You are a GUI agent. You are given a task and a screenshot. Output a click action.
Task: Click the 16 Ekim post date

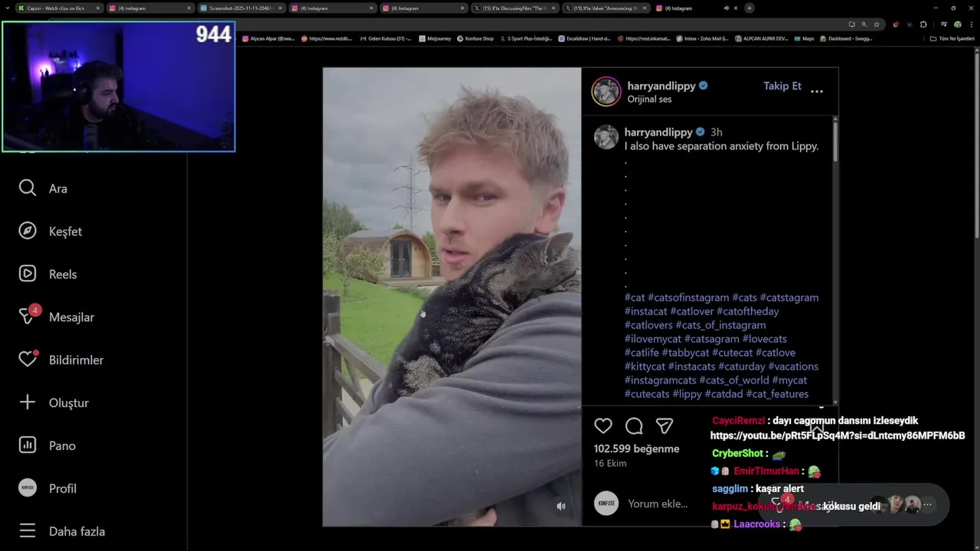click(x=610, y=463)
